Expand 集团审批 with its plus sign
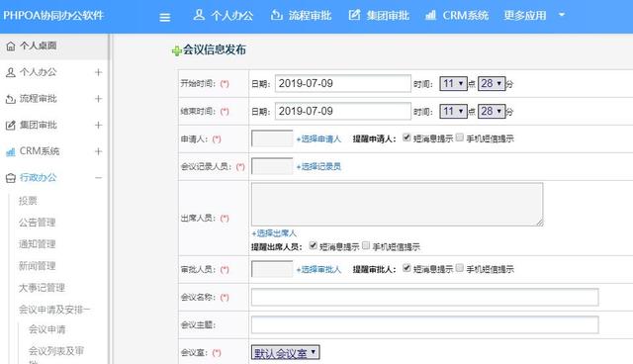The image size is (633, 364). click(98, 125)
